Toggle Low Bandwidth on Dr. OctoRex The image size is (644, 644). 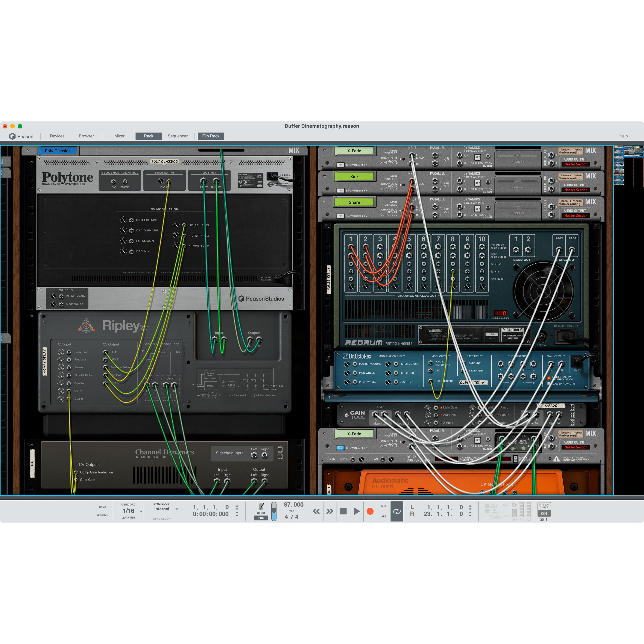[549, 383]
